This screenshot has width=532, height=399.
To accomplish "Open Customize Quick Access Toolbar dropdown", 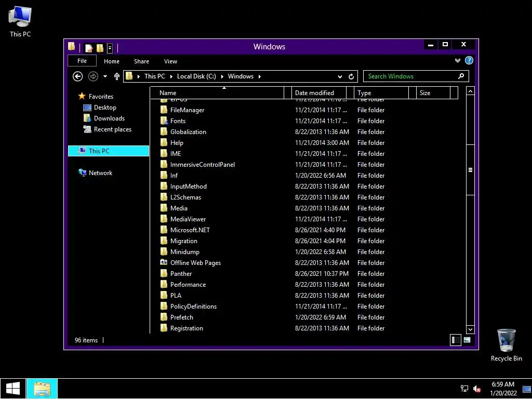I will coord(110,48).
